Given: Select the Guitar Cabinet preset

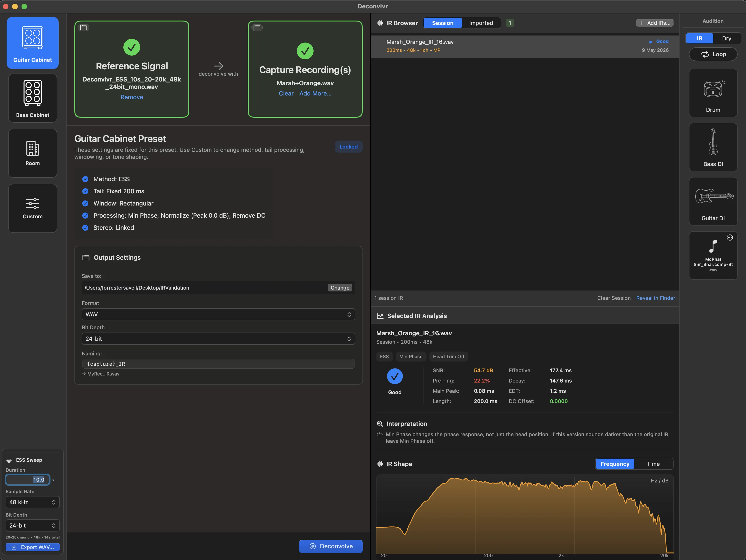Looking at the screenshot, I should point(33,43).
